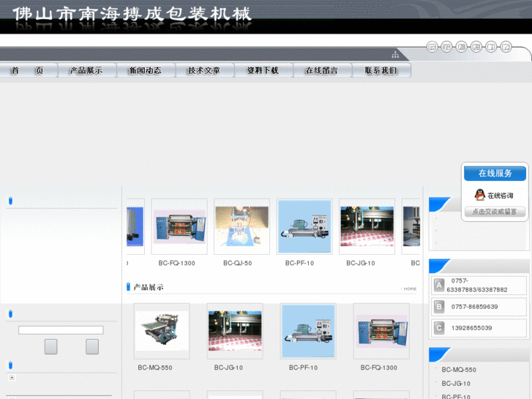This screenshot has height=399, width=532.
Task: Click the MORE link beside 产品展示
Action: click(410, 289)
